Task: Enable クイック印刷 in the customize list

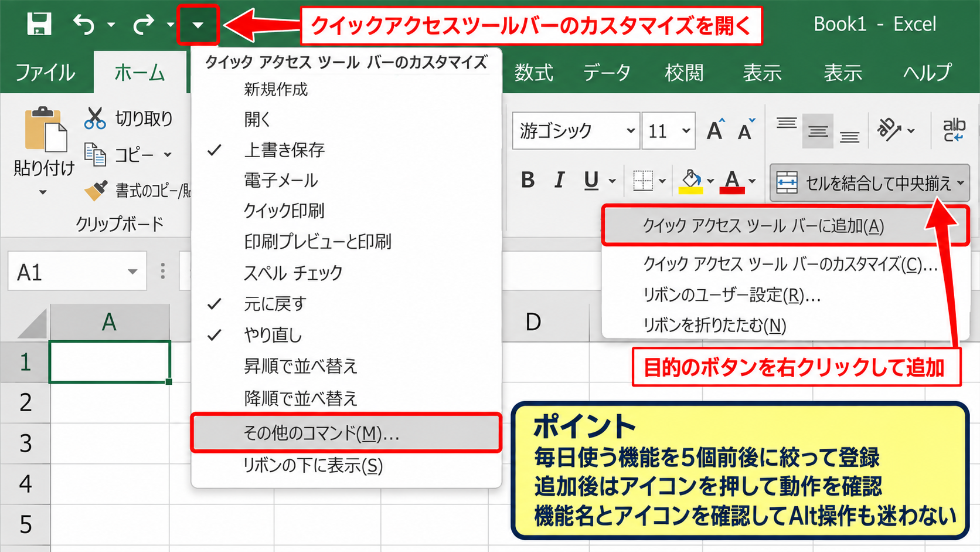Action: point(346,211)
